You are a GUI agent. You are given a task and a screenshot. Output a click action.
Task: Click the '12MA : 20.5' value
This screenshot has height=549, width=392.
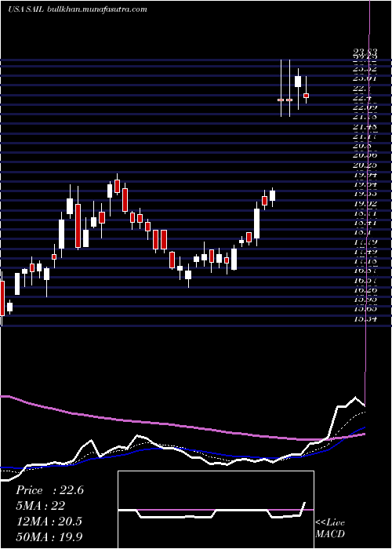[x=49, y=522]
